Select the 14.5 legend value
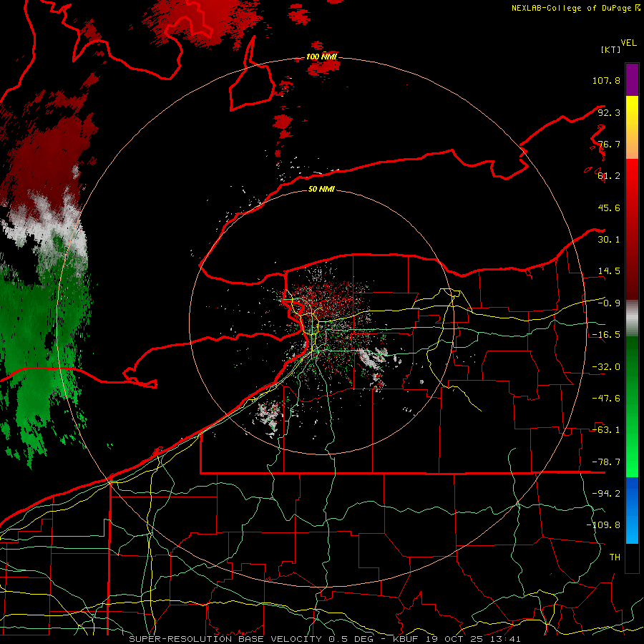644x644 pixels. [609, 271]
